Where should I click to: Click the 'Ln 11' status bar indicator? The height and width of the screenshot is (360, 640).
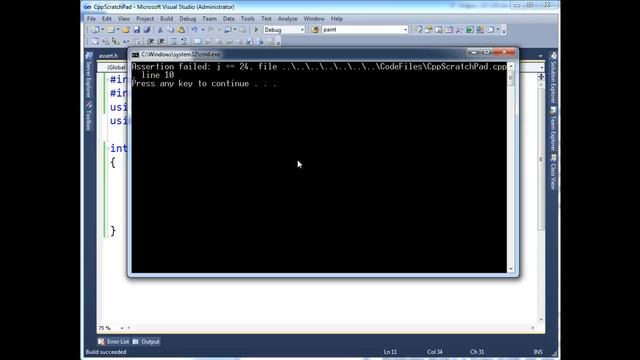(390, 352)
